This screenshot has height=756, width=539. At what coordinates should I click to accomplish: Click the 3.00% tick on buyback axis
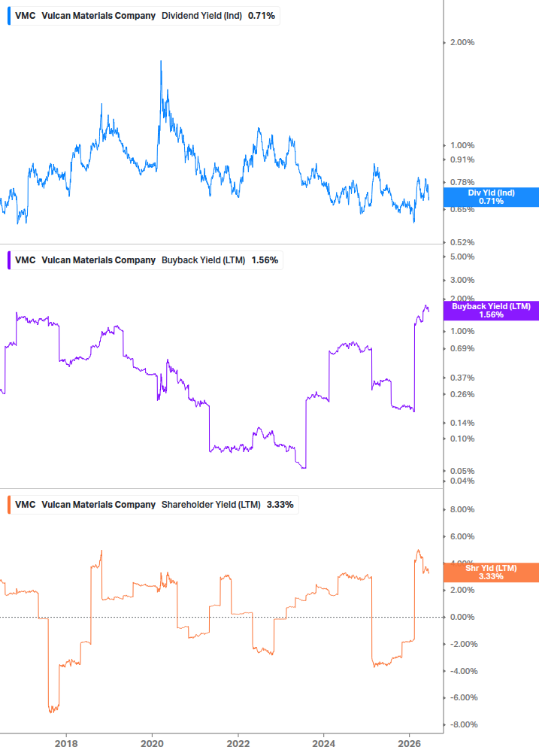coord(462,280)
